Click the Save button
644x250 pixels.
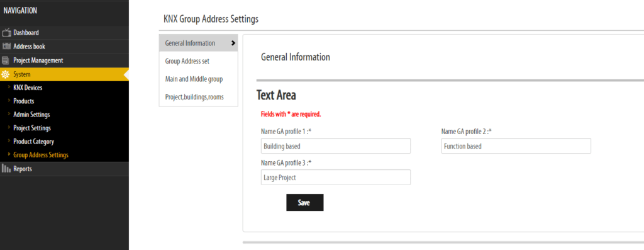point(305,202)
